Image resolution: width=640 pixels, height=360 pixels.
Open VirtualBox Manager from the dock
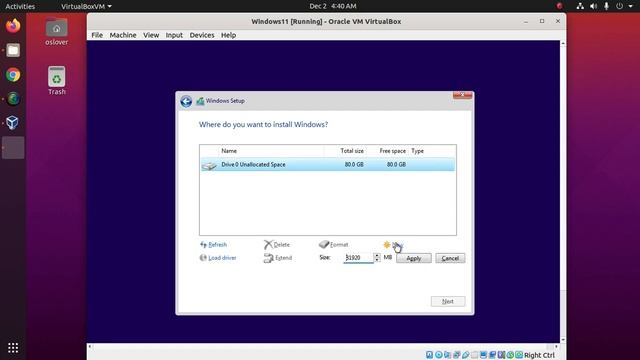click(12, 122)
